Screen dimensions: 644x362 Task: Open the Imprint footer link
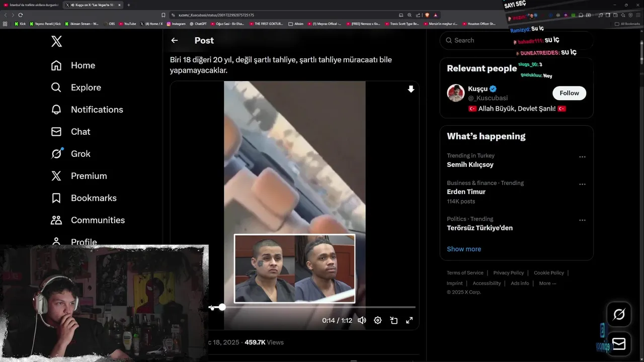click(455, 284)
